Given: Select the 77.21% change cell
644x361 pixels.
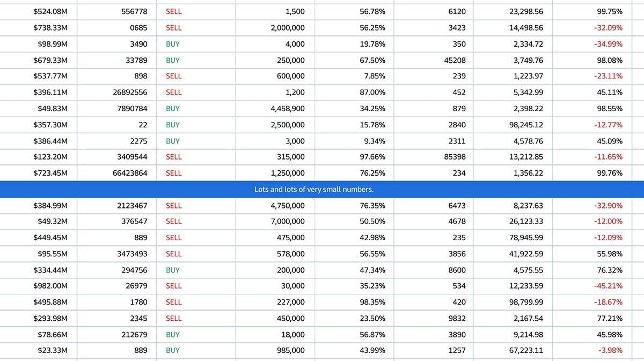Looking at the screenshot, I should pos(610,318).
